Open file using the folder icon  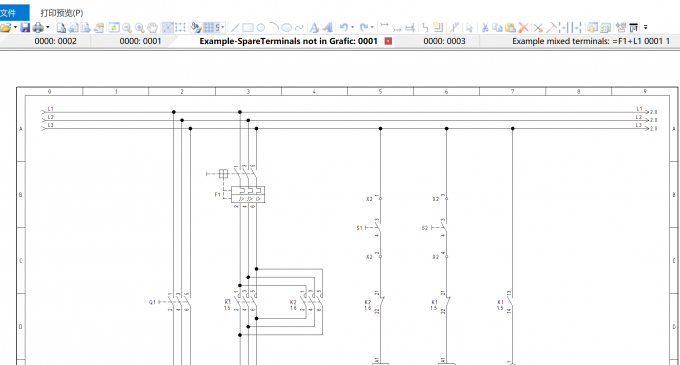[x=6, y=28]
